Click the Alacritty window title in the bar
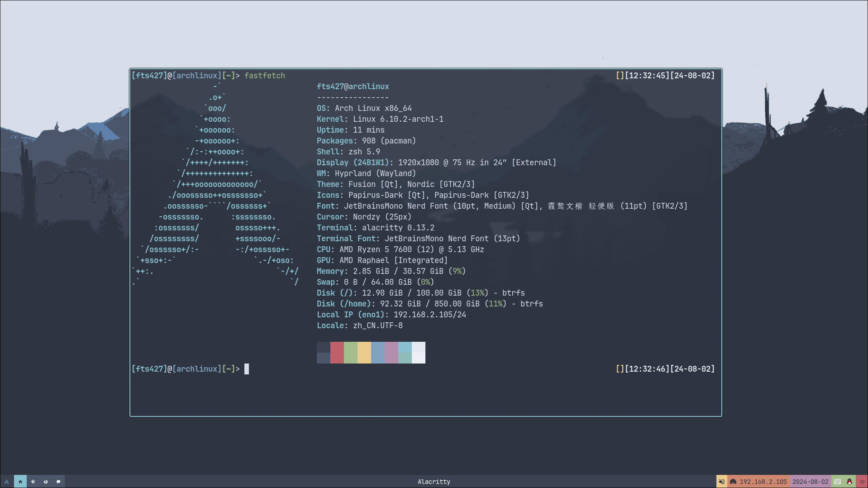Viewport: 868px width, 488px height. tap(434, 482)
